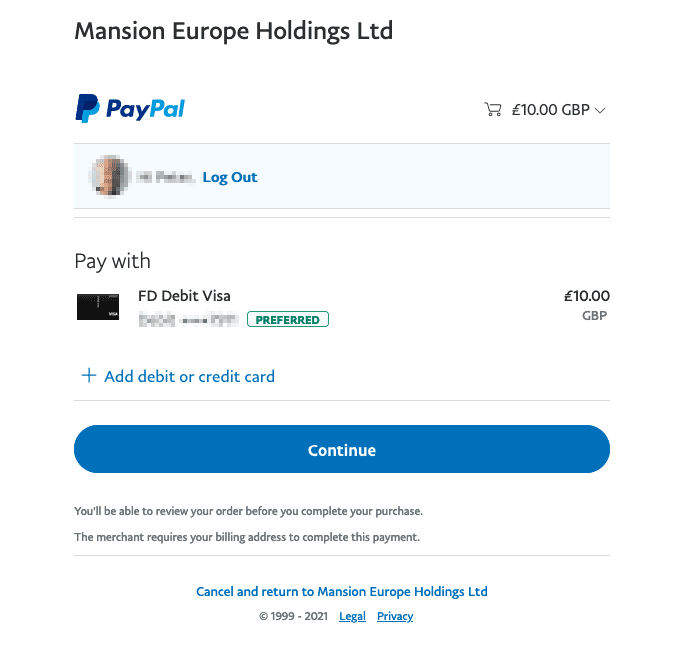Click the Mansion Europe Holdings Ltd heading
Screen dimensions: 685x647
pos(233,31)
